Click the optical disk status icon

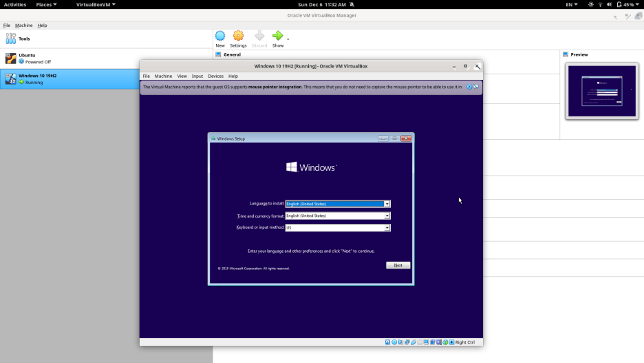click(x=394, y=342)
